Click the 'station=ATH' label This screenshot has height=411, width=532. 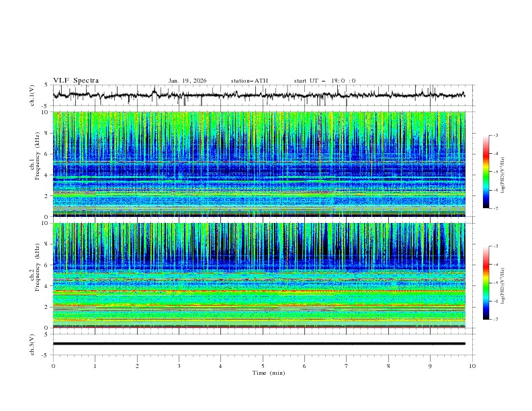(x=249, y=81)
